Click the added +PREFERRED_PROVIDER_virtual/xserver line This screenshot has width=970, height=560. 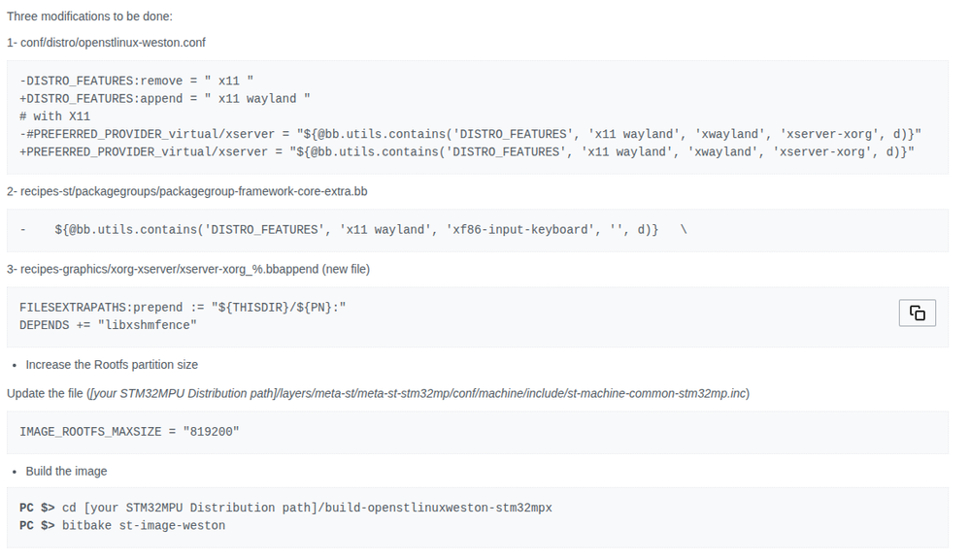[x=466, y=151]
